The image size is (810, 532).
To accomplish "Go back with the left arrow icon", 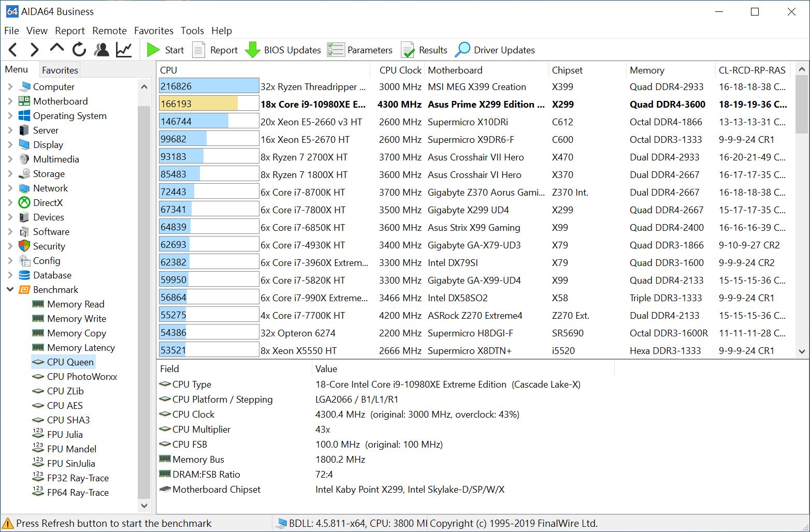I will coord(13,50).
